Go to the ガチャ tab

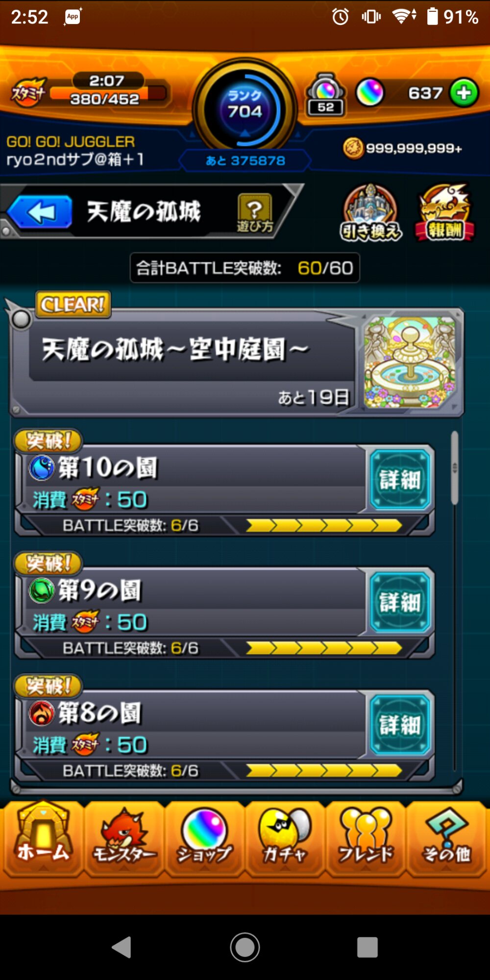(285, 838)
